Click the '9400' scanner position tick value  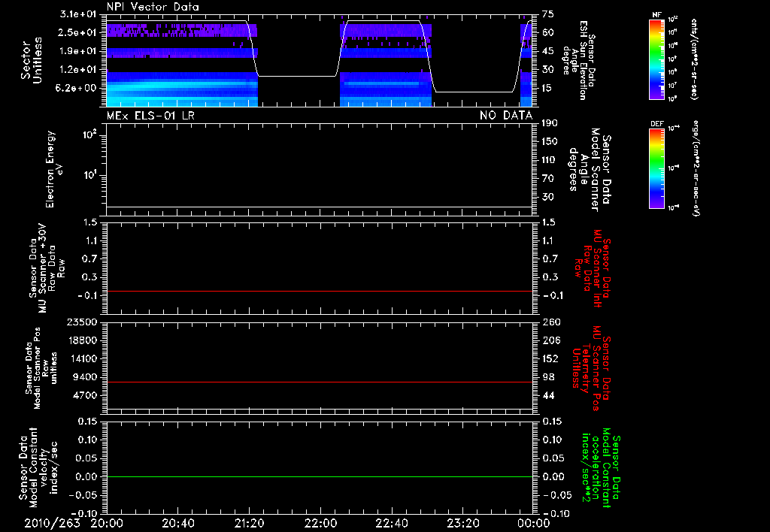(x=86, y=377)
